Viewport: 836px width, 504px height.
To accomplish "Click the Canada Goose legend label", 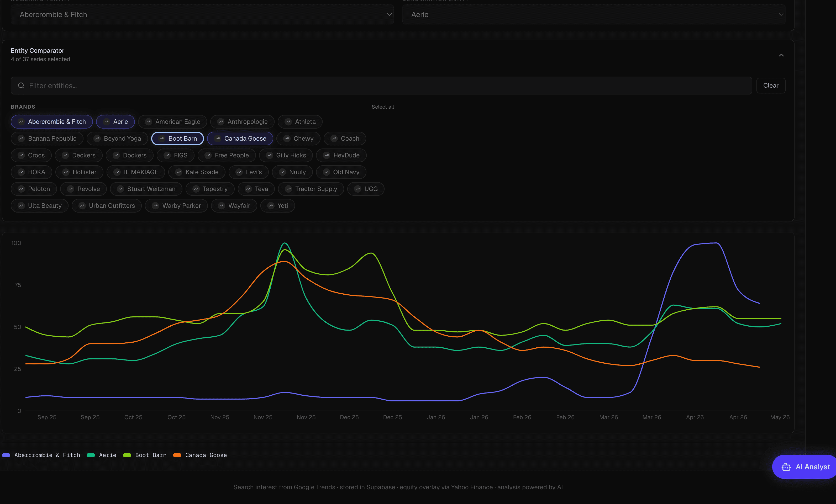I will click(206, 455).
